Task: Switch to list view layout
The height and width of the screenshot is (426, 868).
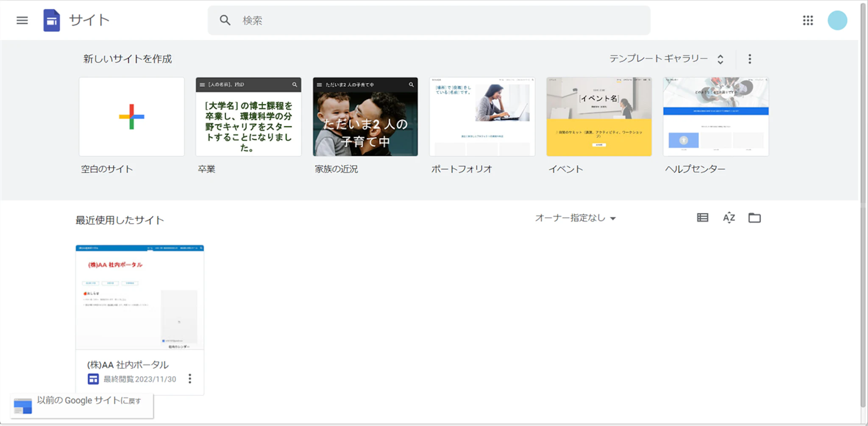Action: [702, 218]
